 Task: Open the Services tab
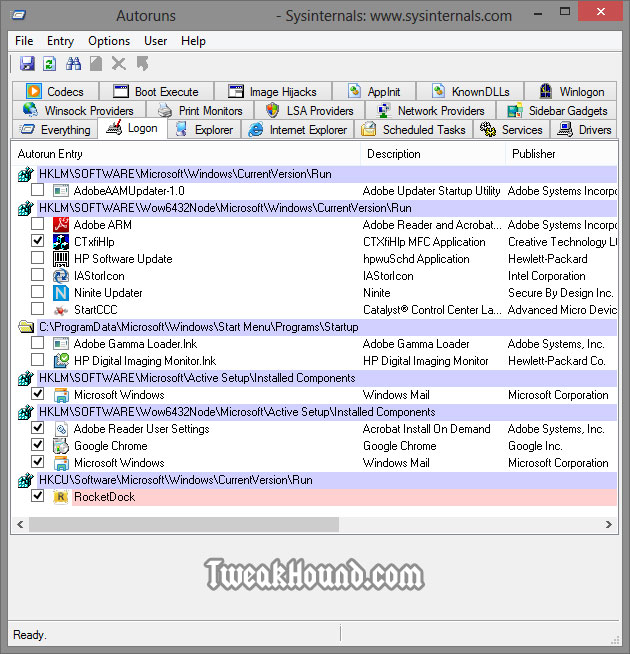[x=512, y=130]
